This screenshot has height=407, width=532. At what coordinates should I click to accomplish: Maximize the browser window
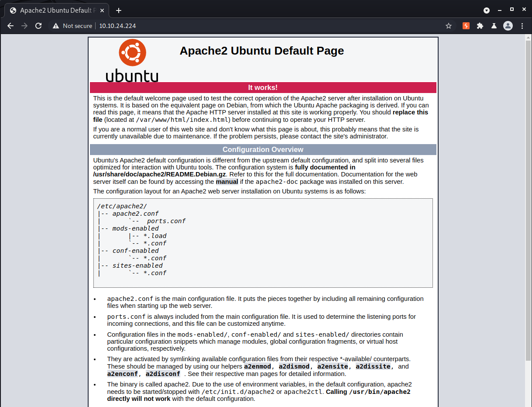[x=512, y=10]
